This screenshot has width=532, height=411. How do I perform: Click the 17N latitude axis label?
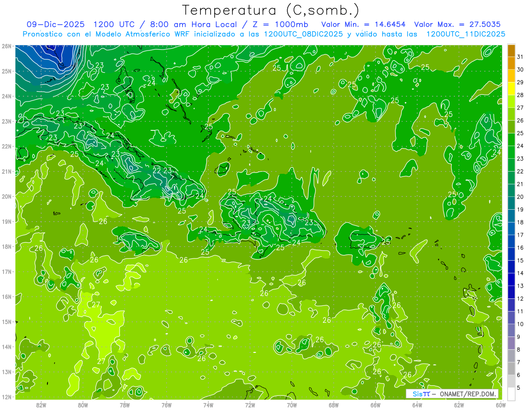click(7, 272)
